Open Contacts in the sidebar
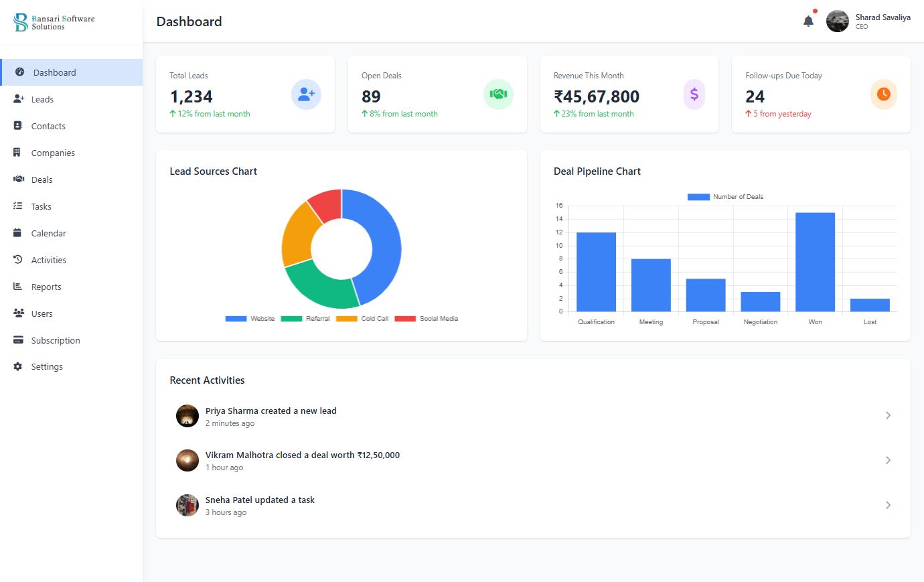 click(x=72, y=126)
